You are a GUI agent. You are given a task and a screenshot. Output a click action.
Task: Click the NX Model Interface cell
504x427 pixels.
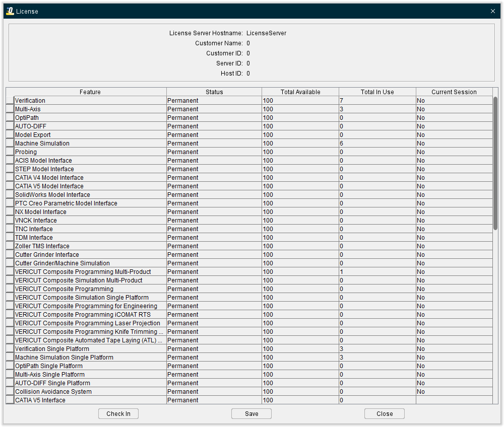pos(90,212)
